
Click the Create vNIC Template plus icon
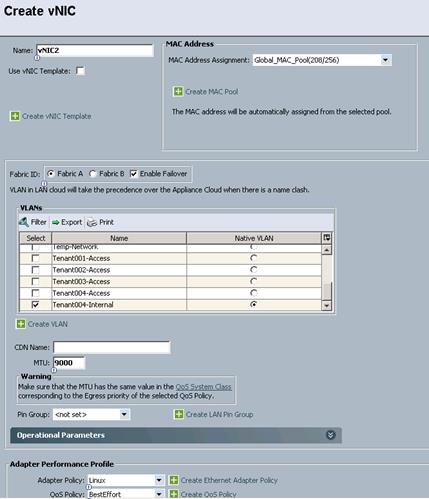tap(15, 116)
